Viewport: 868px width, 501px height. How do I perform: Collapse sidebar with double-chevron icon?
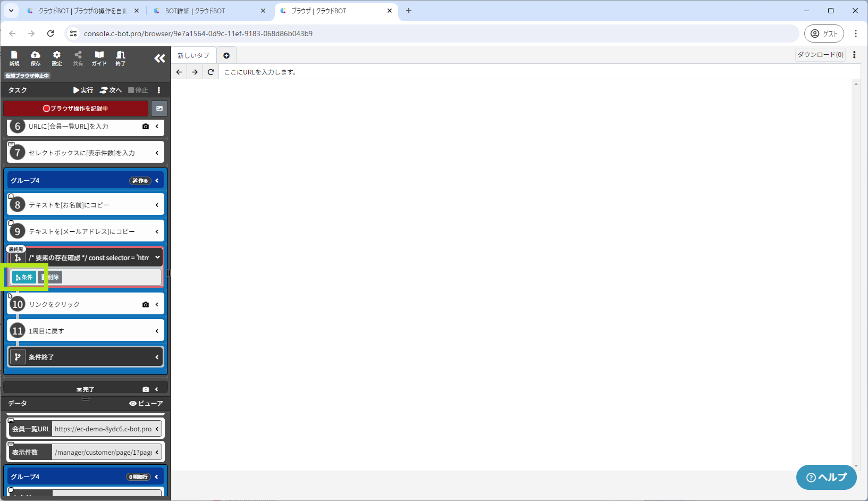pyautogui.click(x=159, y=58)
